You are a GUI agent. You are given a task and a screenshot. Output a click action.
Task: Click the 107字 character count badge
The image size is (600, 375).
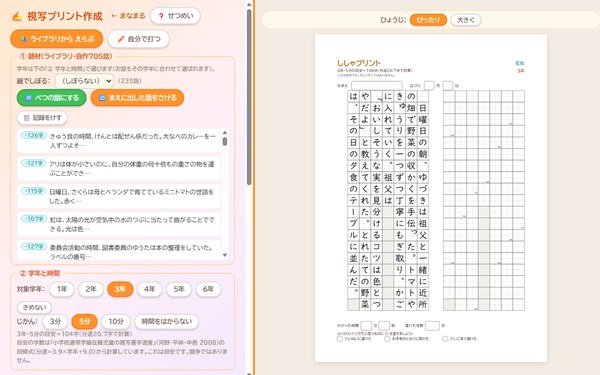pos(34,219)
